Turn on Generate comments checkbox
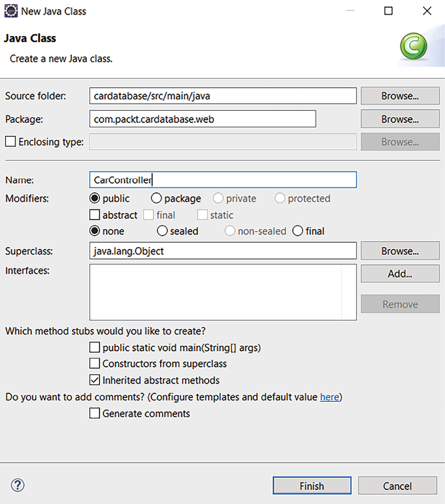 [x=95, y=414]
